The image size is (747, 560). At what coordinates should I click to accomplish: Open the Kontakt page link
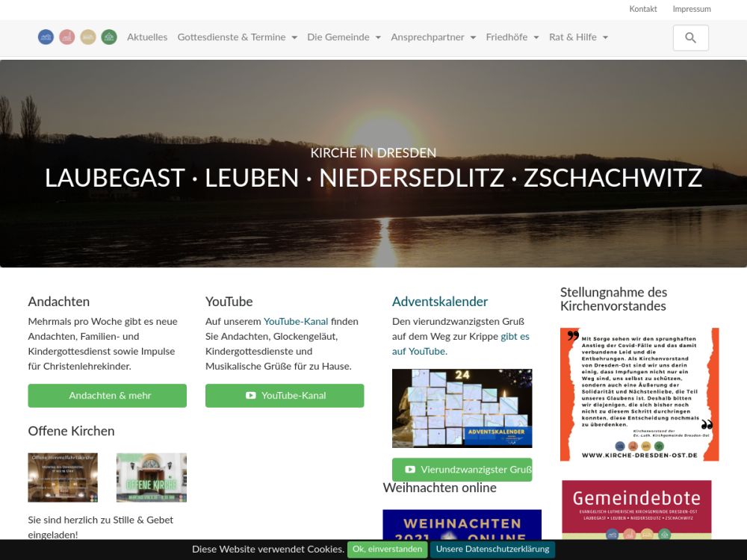click(x=643, y=9)
